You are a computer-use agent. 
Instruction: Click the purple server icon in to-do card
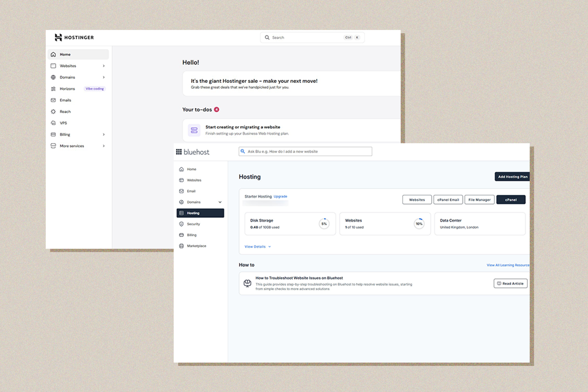pos(194,130)
